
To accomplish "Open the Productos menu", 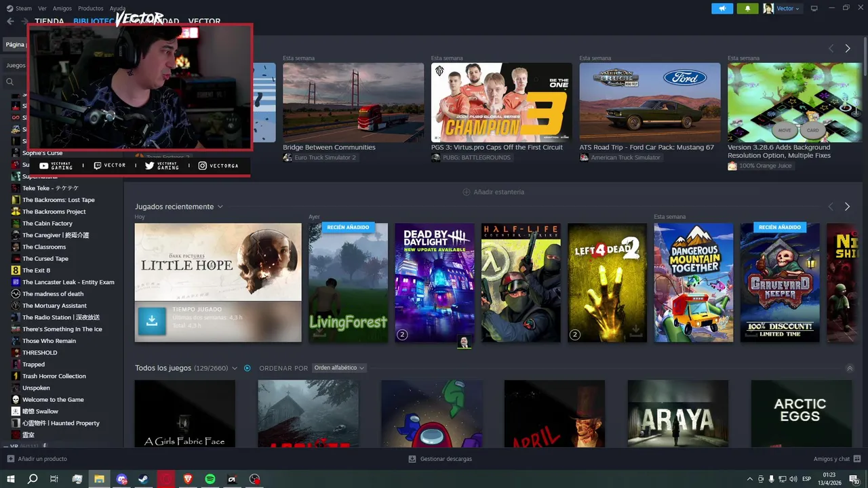I will coord(91,8).
